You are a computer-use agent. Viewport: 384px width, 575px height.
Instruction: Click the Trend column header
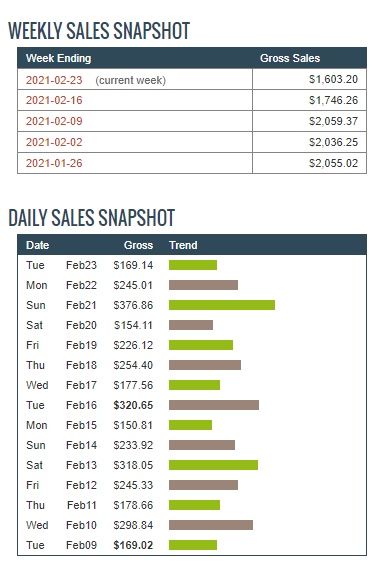(183, 245)
